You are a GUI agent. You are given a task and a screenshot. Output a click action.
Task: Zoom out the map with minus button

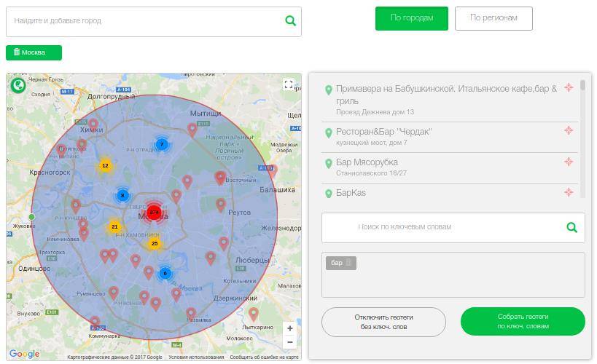point(289,342)
